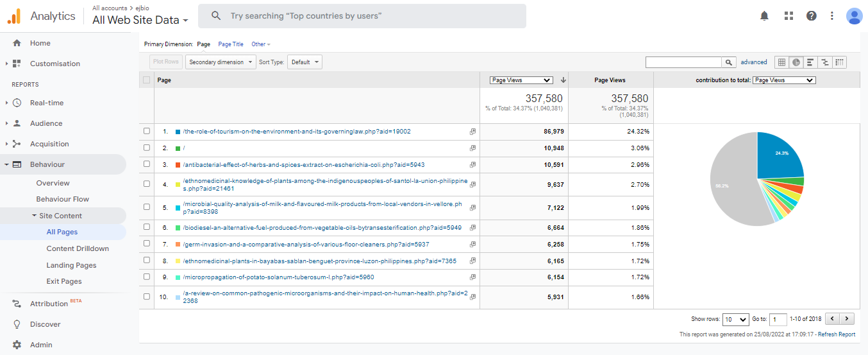The height and width of the screenshot is (355, 868).
Task: Check the select-all checkbox in table header
Action: [x=147, y=80]
